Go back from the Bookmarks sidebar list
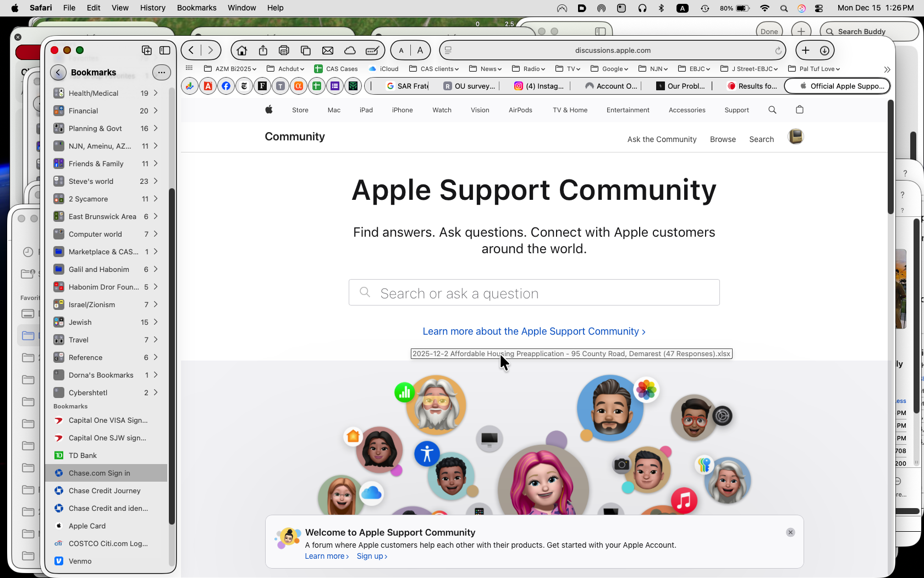 (x=58, y=72)
